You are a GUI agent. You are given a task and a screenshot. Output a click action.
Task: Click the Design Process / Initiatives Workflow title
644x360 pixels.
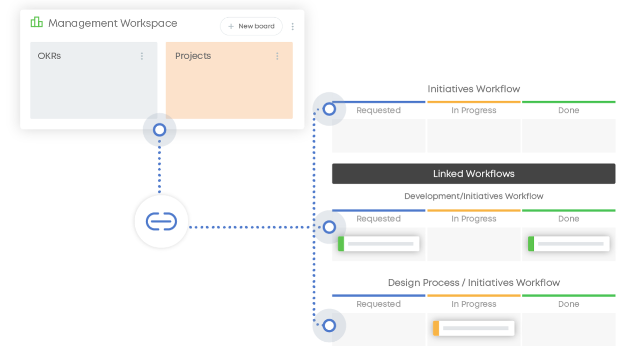473,283
